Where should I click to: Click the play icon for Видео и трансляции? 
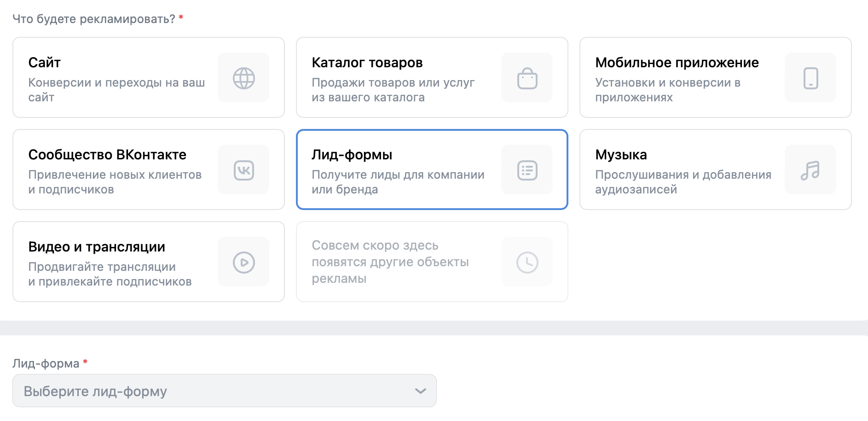[x=243, y=262]
